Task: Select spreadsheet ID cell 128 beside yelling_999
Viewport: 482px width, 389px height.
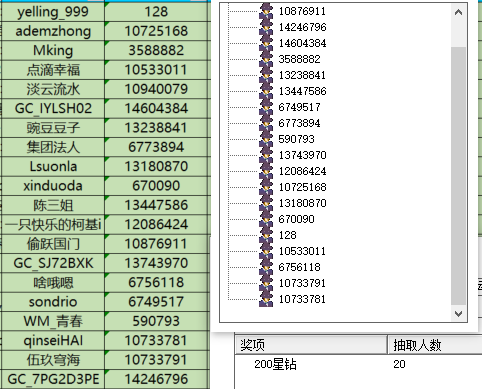Action: [157, 12]
